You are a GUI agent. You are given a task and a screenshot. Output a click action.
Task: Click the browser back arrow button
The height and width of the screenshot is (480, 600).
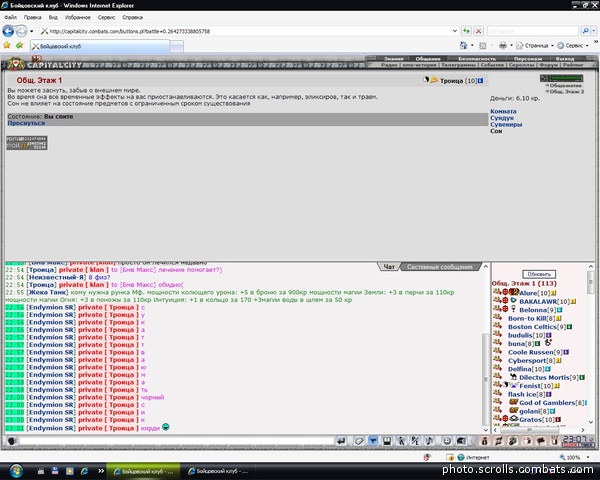point(8,31)
